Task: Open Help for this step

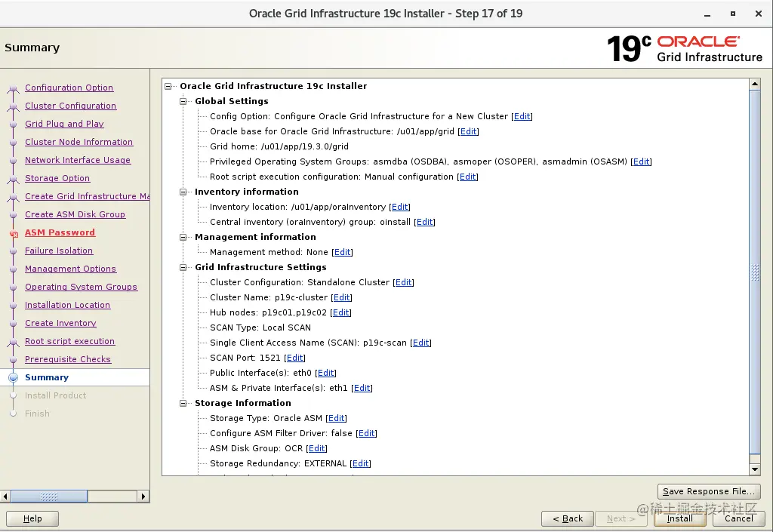Action: (x=32, y=518)
